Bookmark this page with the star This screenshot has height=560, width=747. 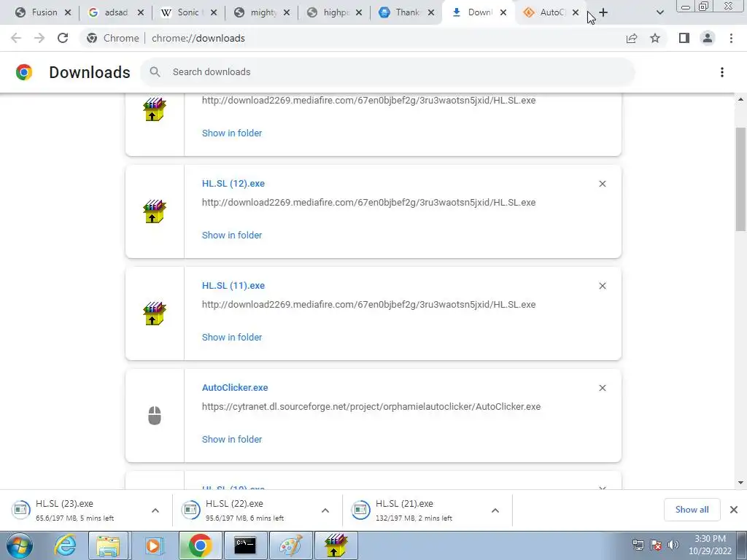(655, 38)
